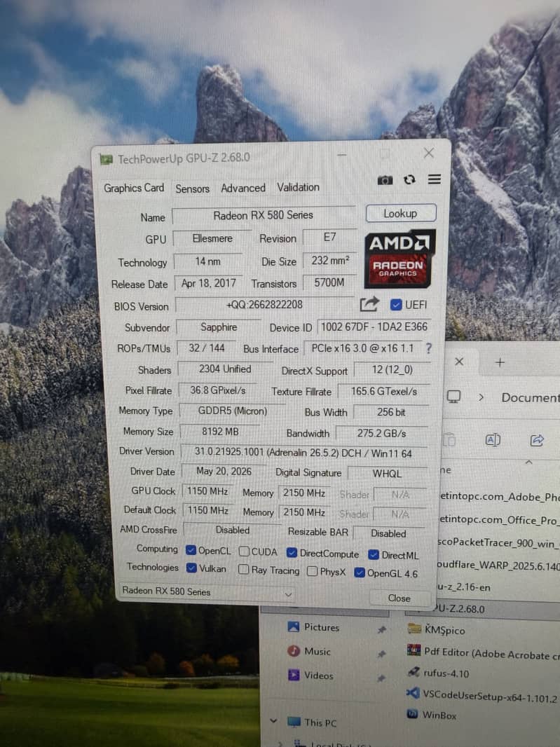
Task: Toggle the PhysX checkbox
Action: [312, 570]
